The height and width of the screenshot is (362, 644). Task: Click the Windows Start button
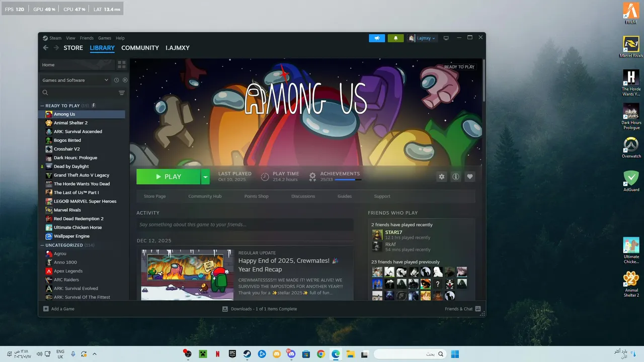[x=455, y=354]
